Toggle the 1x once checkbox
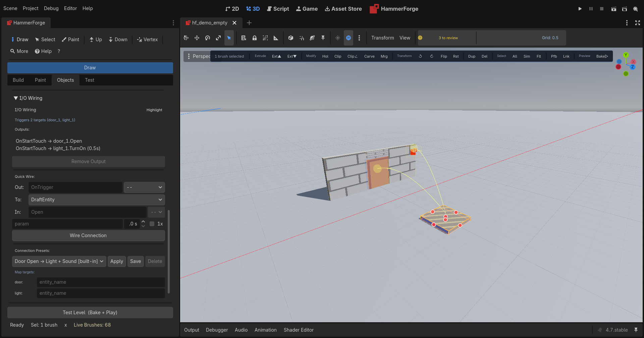This screenshot has width=644, height=338. pos(152,224)
